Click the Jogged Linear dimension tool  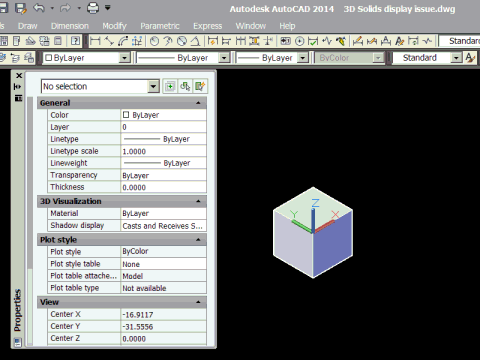327,41
